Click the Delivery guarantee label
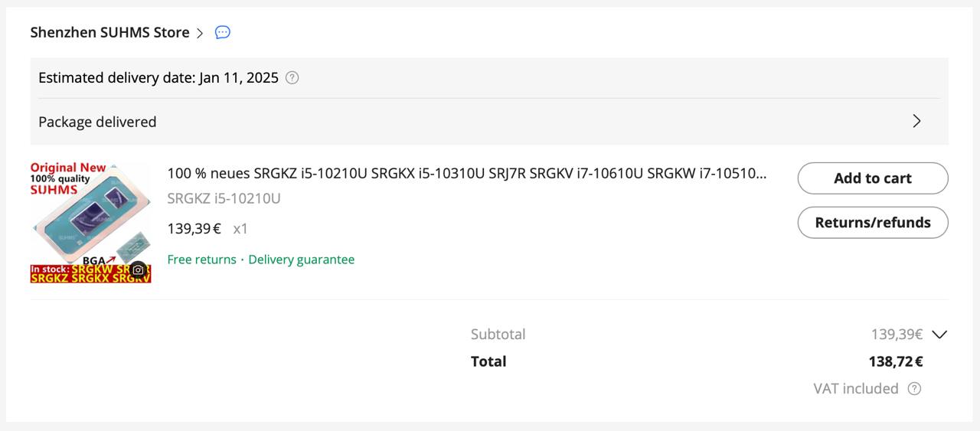This screenshot has width=980, height=431. pos(302,260)
